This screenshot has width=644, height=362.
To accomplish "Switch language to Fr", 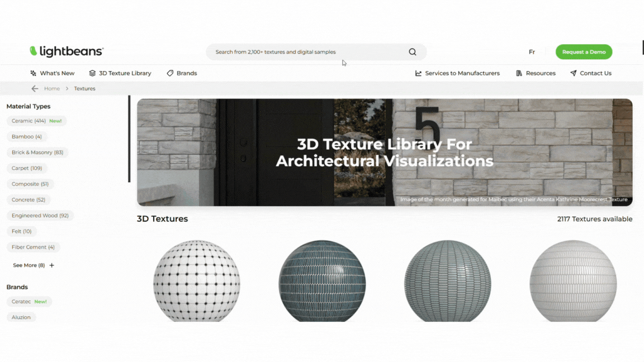I will click(532, 52).
